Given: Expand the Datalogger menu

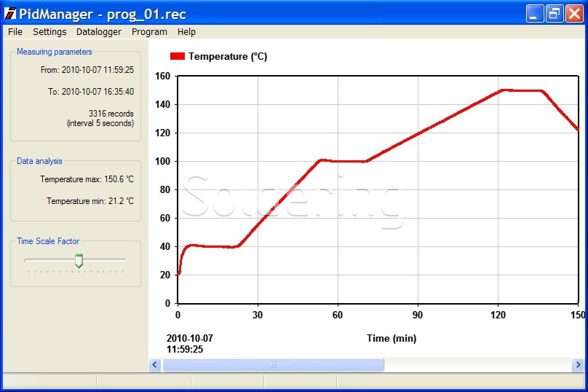Looking at the screenshot, I should point(99,32).
